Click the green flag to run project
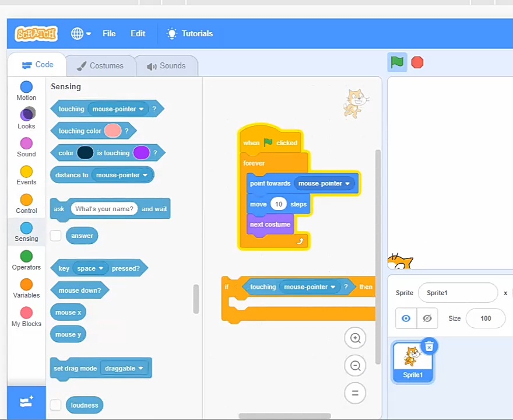Viewport: 513px width, 420px height. click(397, 62)
